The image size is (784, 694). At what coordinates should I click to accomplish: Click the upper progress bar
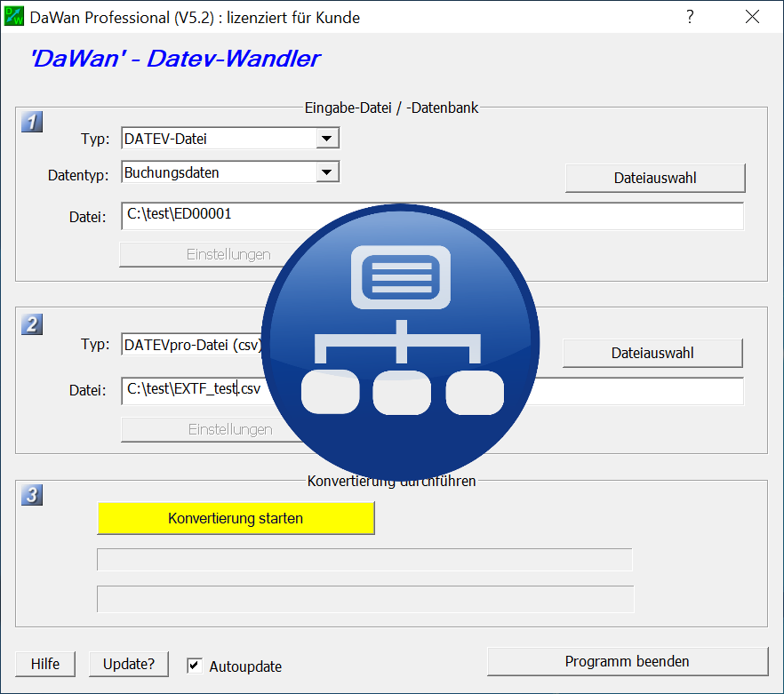tap(364, 560)
